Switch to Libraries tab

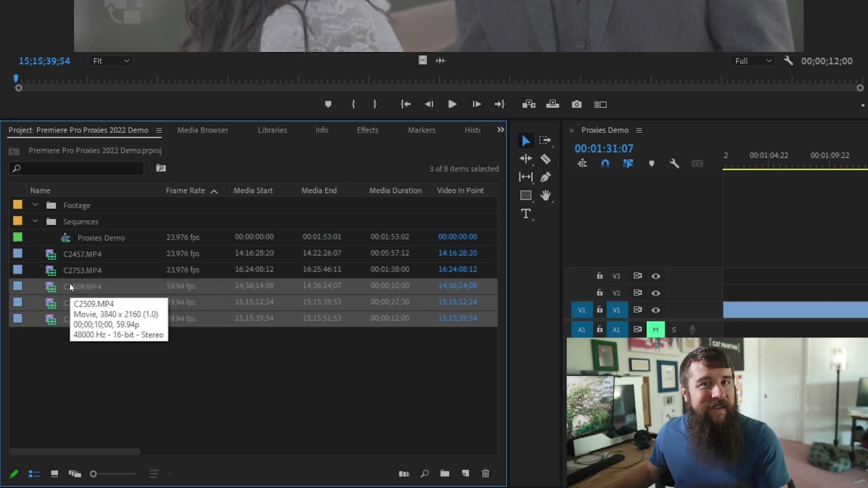(x=272, y=130)
